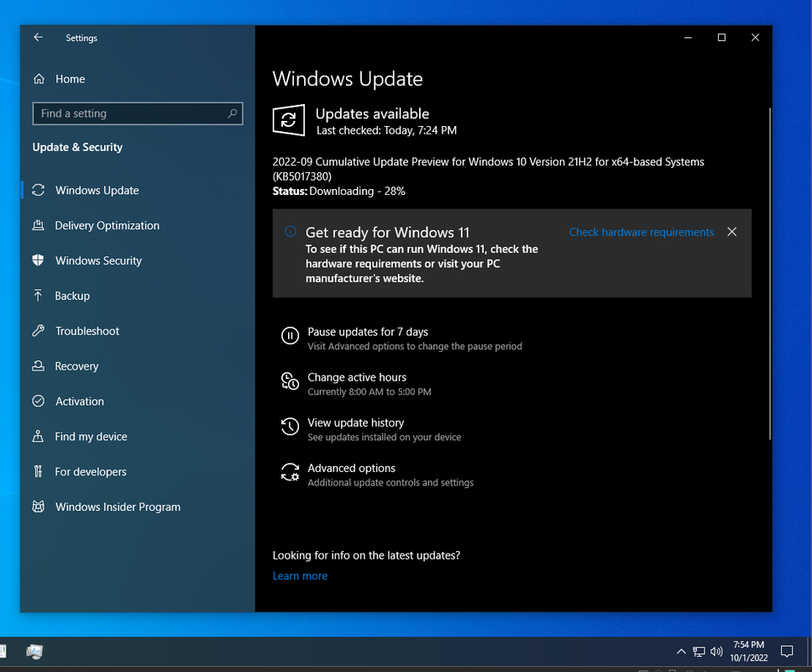
Task: Click the Windows Update sync icon in sidebar
Action: [x=39, y=190]
